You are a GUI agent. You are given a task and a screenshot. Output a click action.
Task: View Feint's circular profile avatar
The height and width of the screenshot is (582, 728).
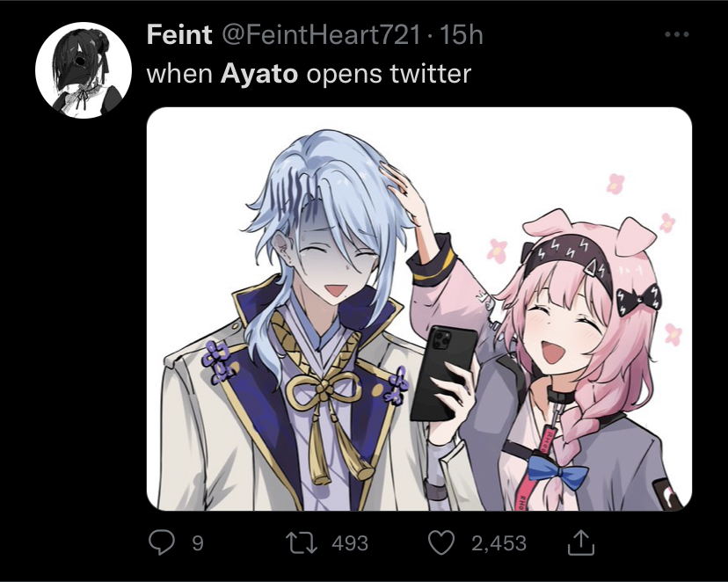[84, 70]
